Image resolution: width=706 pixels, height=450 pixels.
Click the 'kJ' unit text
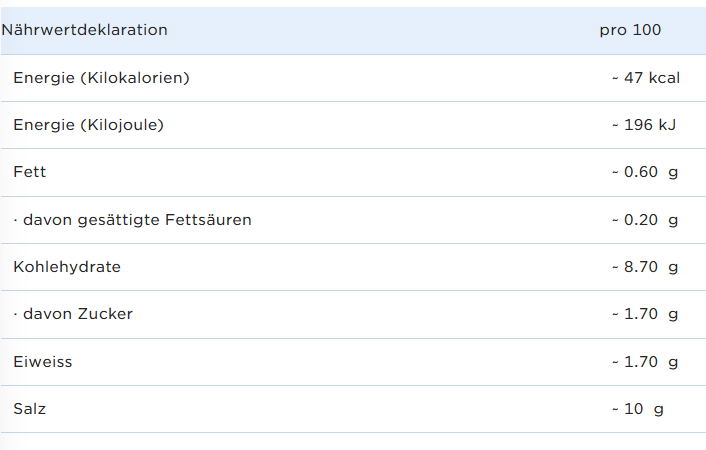click(667, 125)
